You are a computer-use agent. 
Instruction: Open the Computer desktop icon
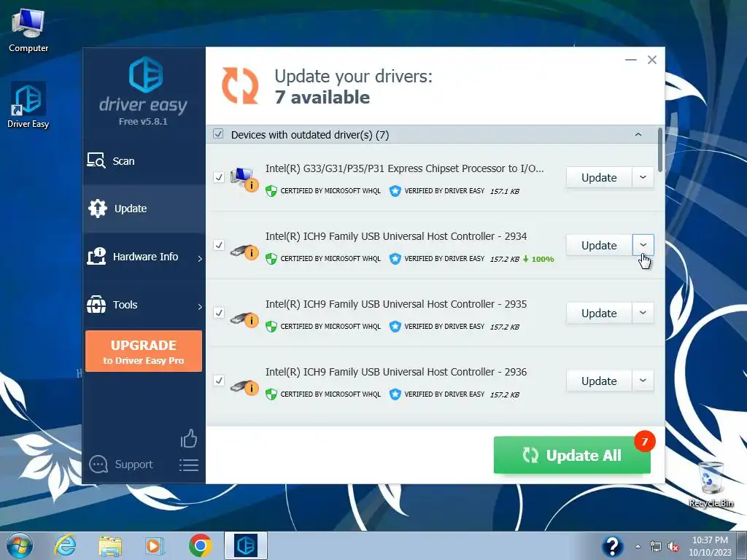click(x=28, y=31)
